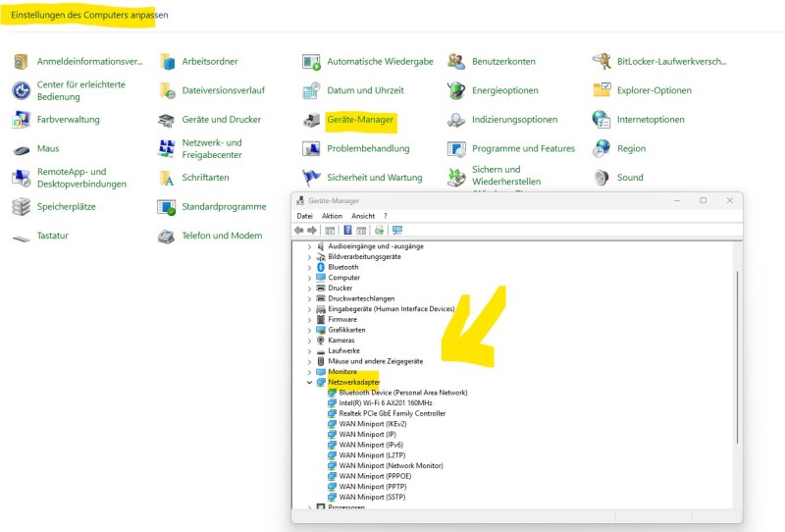785x532 pixels.
Task: Open the Ansicht menu
Action: 363,216
